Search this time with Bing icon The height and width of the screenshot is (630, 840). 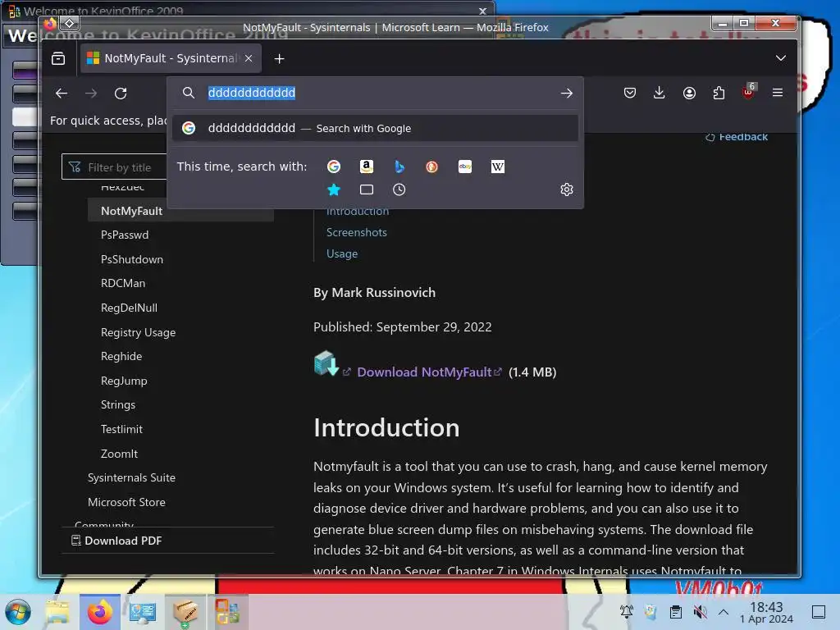[399, 167]
